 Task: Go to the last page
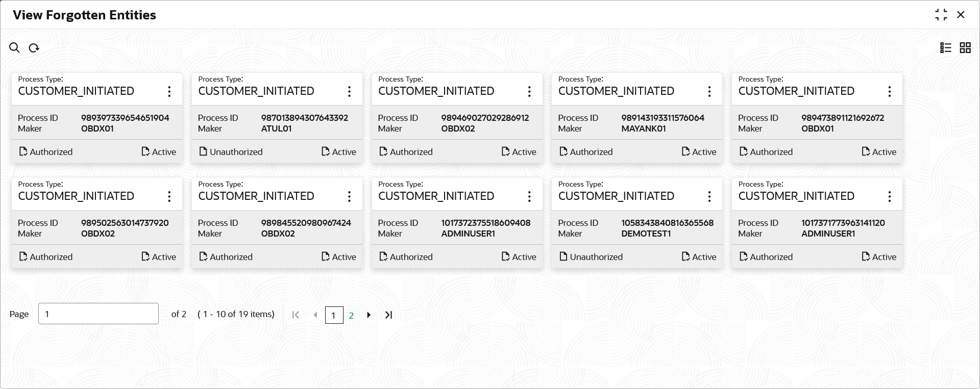coord(388,315)
